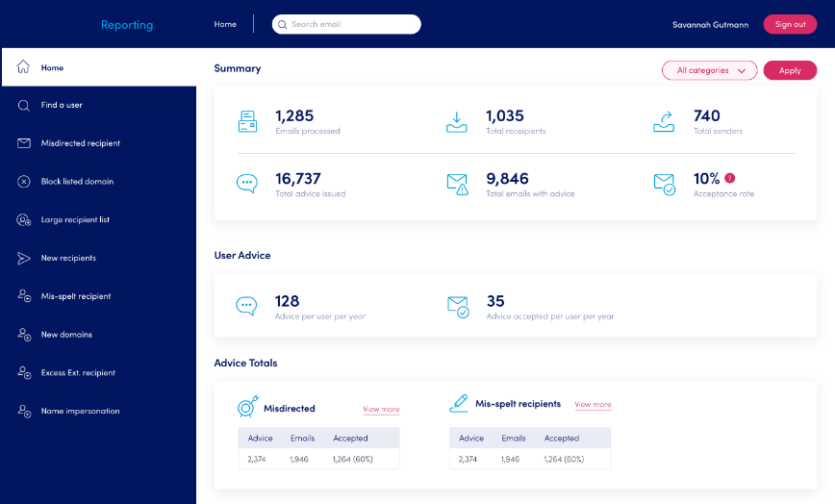
Task: Go to Excess Ext. recipient page
Action: (x=77, y=373)
